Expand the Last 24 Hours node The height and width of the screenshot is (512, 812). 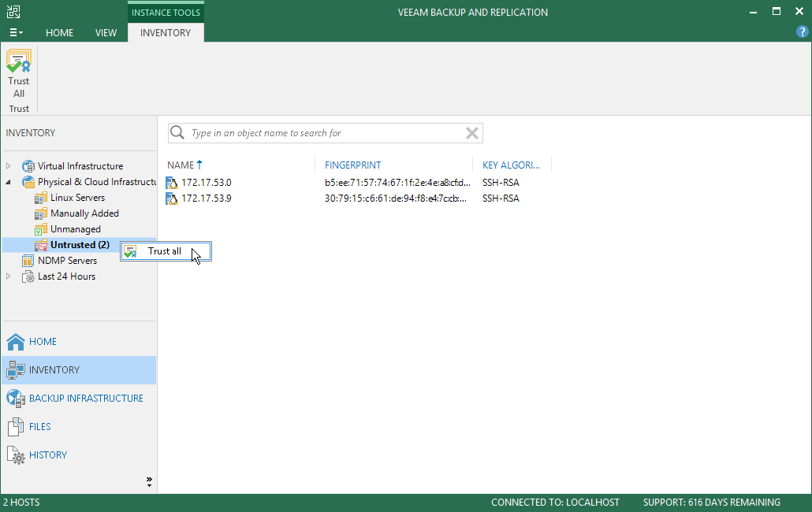(x=9, y=276)
